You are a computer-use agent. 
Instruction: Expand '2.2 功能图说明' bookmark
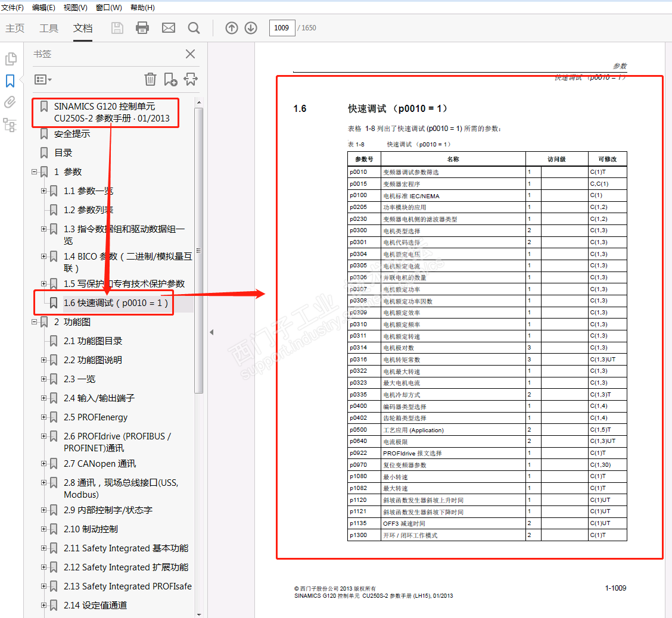[43, 360]
